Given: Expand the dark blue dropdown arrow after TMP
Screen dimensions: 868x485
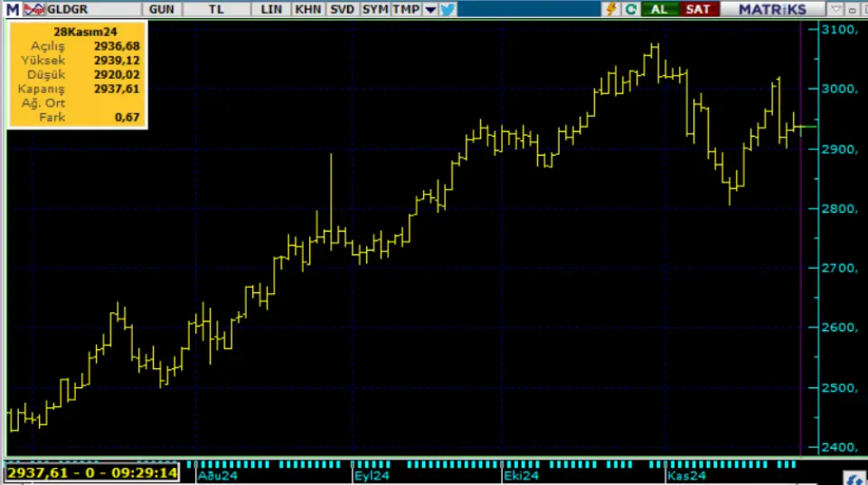Looking at the screenshot, I should 430,9.
